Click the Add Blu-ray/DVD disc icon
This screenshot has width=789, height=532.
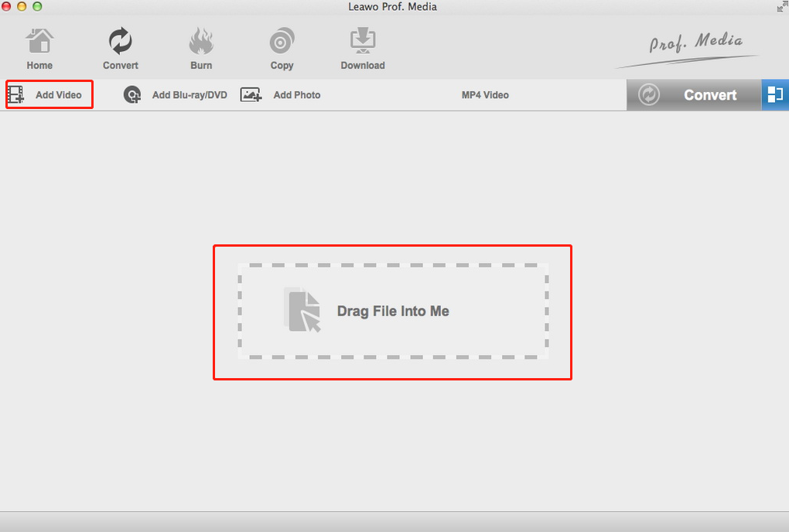tap(132, 94)
